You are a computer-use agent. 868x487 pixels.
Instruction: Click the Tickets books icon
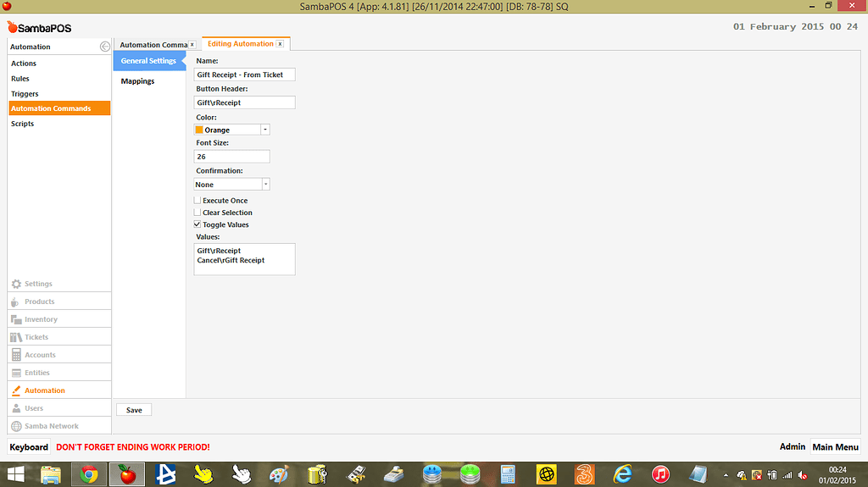(x=17, y=337)
